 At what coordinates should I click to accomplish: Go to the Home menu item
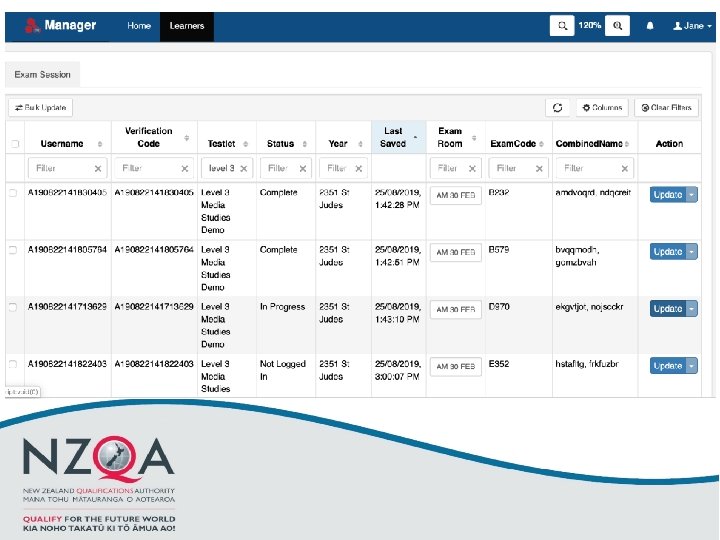[x=139, y=26]
